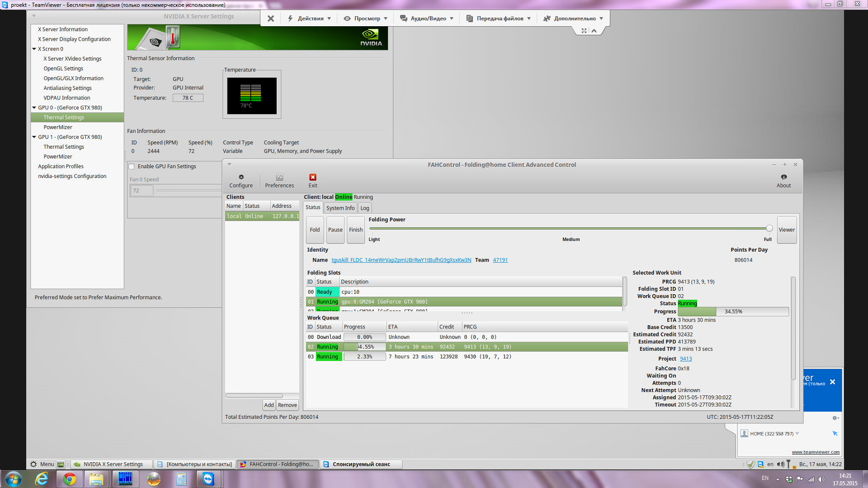Open FAHControl Preferences icon
The width and height of the screenshot is (868, 488).
279,177
